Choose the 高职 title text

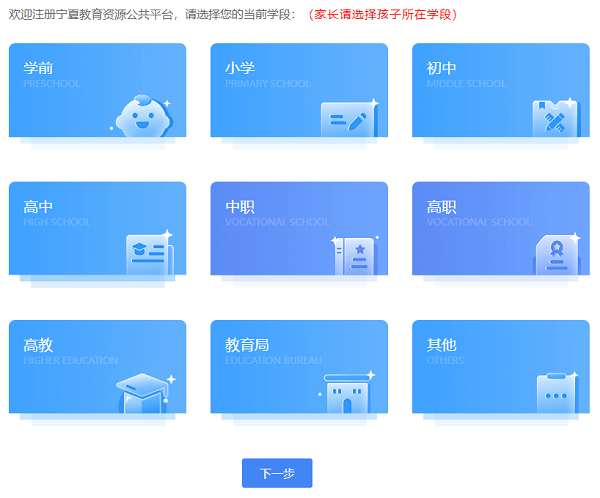pyautogui.click(x=441, y=207)
